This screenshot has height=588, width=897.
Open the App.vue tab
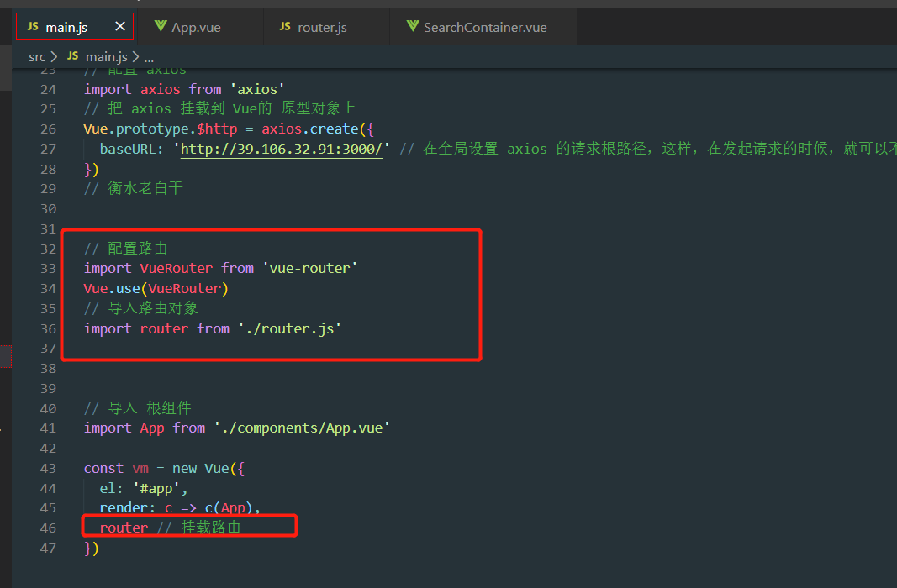[200, 27]
